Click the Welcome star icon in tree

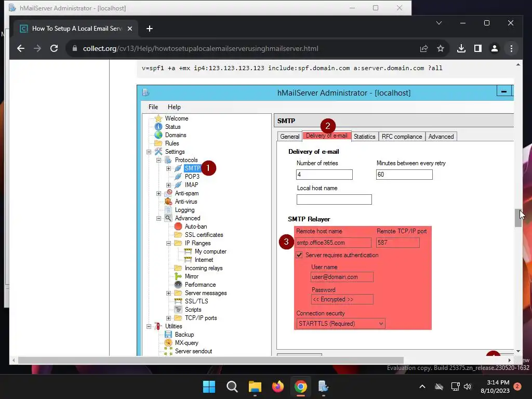pos(158,118)
